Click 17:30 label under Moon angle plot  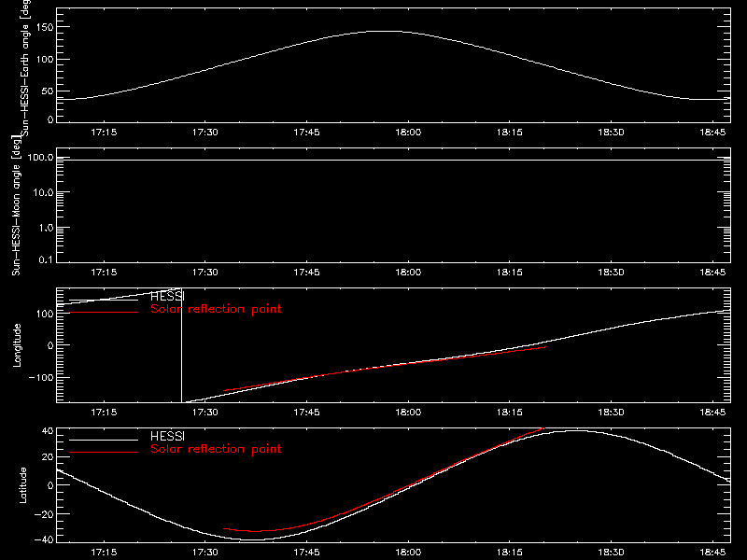point(205,273)
